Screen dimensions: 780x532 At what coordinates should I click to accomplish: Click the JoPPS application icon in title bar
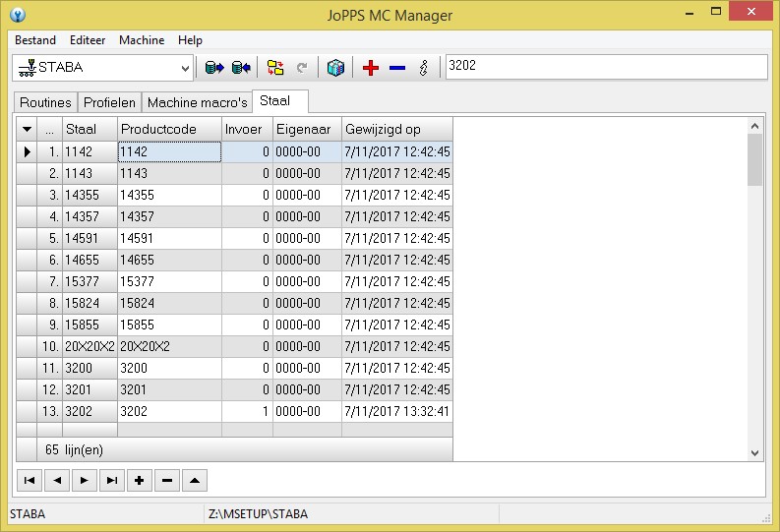coord(18,15)
